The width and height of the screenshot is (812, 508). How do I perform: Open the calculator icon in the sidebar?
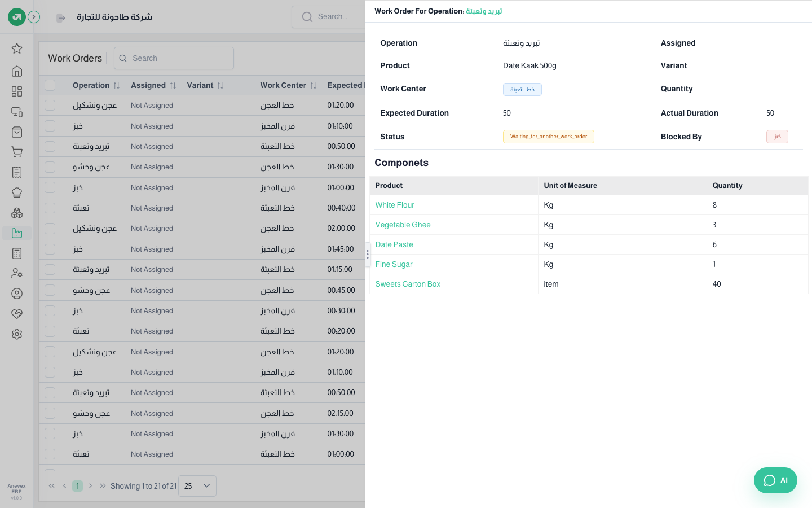(17, 253)
